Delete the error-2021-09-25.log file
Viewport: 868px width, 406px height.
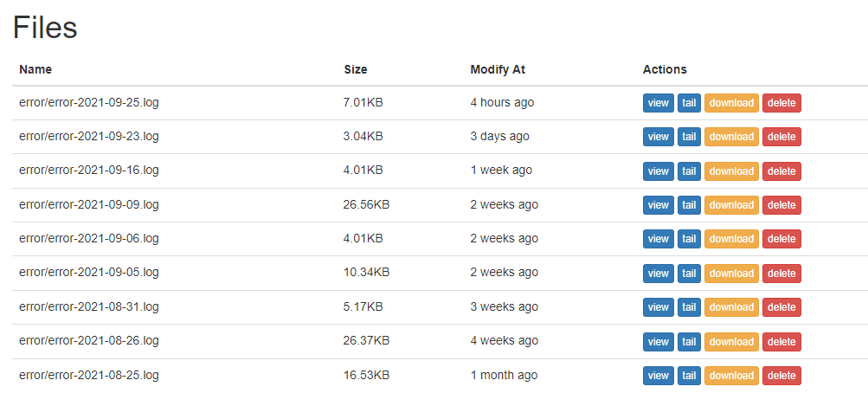point(781,103)
